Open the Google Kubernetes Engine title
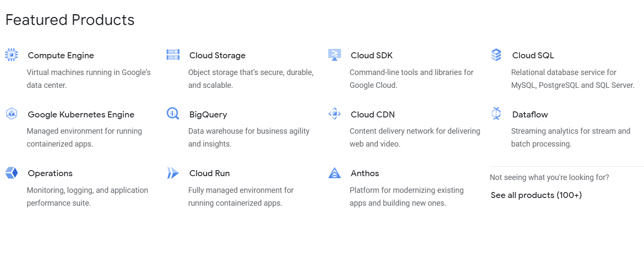Screen dimensions: 644x255 click(x=81, y=114)
